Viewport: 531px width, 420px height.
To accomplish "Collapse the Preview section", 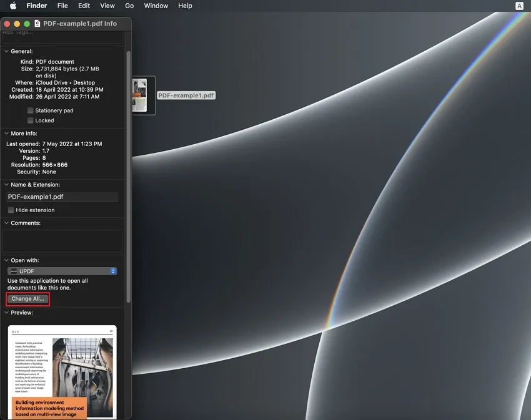I will (6, 313).
